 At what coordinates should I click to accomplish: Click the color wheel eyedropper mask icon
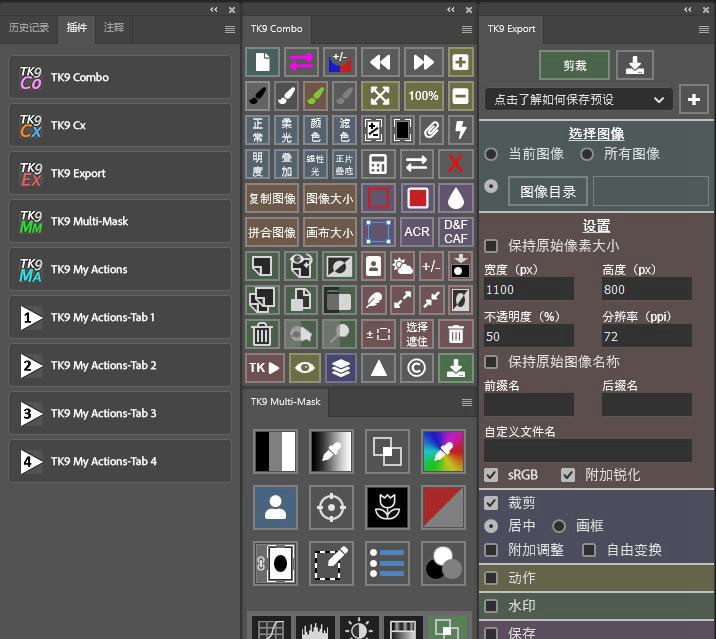(x=443, y=451)
